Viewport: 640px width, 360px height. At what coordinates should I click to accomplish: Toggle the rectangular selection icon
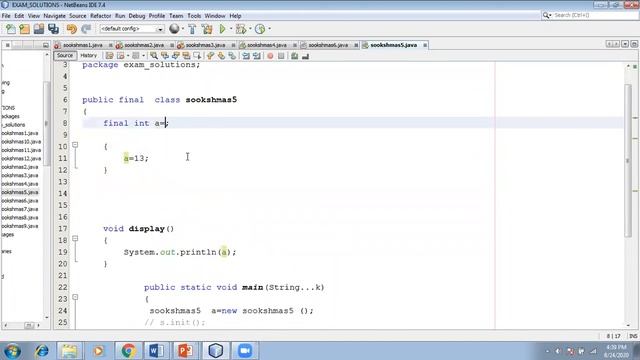click(198, 56)
